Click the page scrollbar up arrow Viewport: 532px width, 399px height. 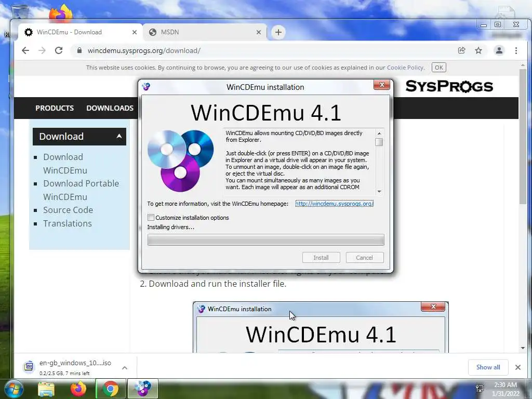[x=523, y=65]
